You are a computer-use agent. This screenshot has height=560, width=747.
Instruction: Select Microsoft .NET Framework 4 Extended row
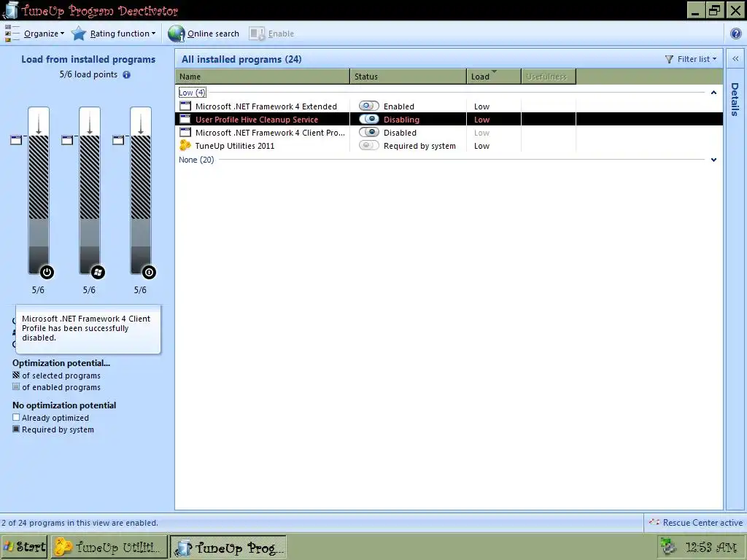(449, 106)
